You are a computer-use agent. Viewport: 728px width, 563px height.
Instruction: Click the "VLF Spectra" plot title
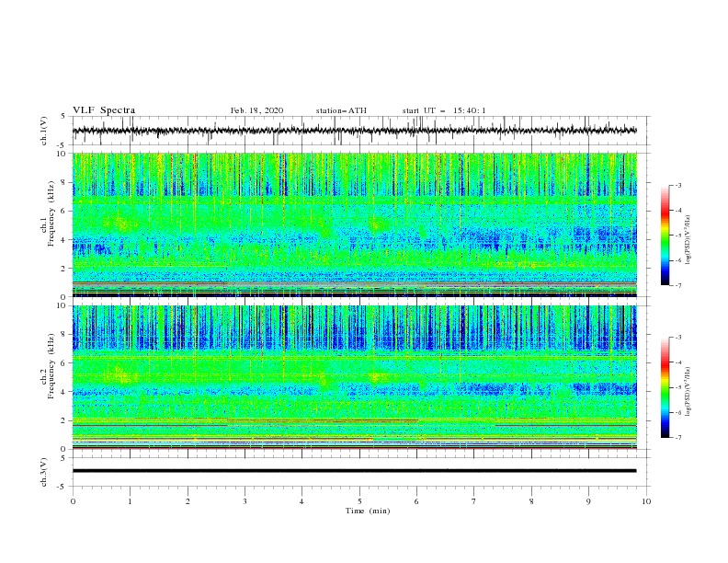tap(104, 110)
